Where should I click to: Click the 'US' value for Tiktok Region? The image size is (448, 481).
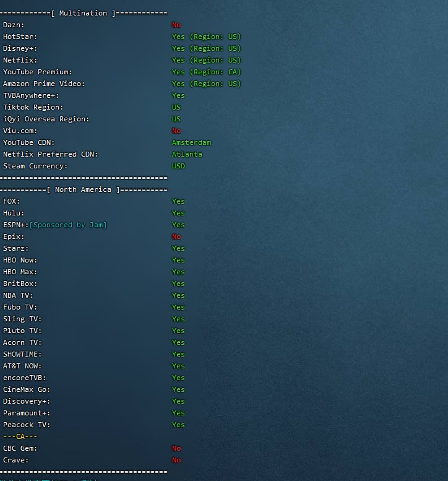pos(176,107)
